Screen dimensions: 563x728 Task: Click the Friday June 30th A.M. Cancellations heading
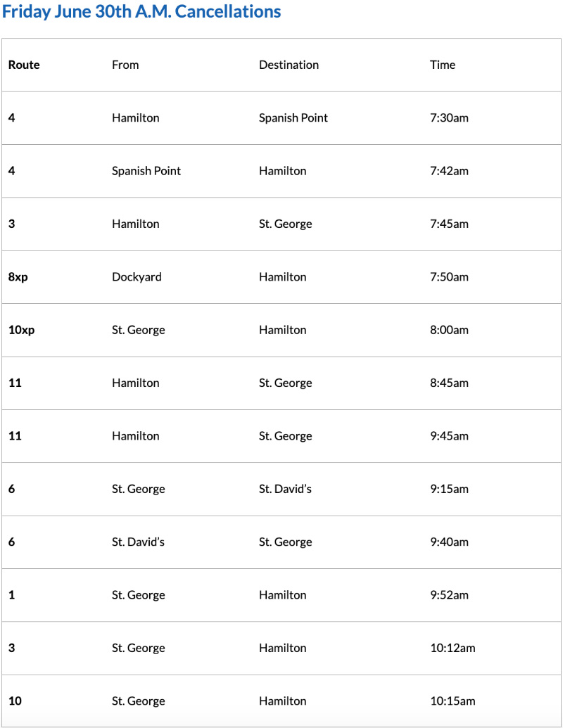[141, 12]
